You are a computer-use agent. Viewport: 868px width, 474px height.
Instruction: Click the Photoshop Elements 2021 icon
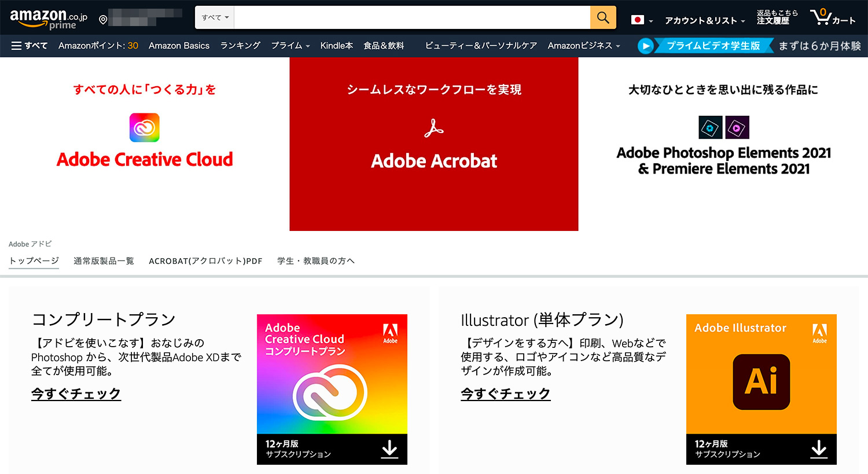coord(711,127)
